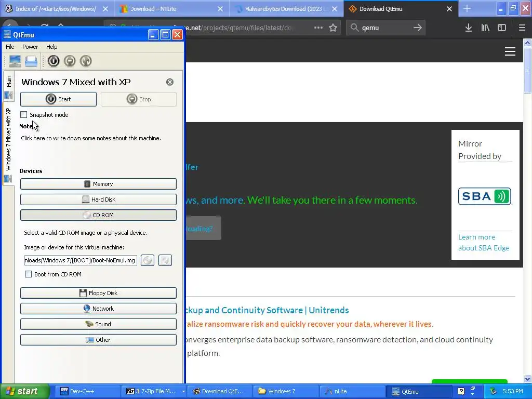The height and width of the screenshot is (399, 532).
Task: Tick Boot from CD ROM checkbox
Action: [x=29, y=274]
